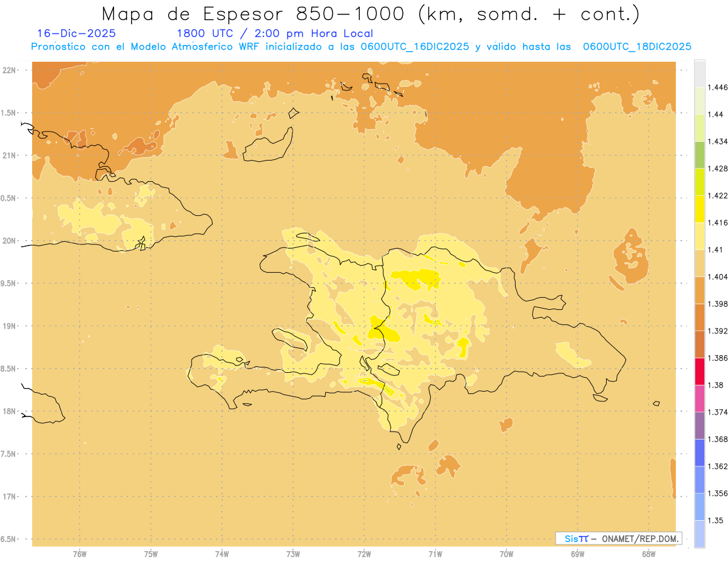The image size is (728, 562).
Task: Choose the purple swatch between 1.368 and 1.374
Action: tap(699, 426)
